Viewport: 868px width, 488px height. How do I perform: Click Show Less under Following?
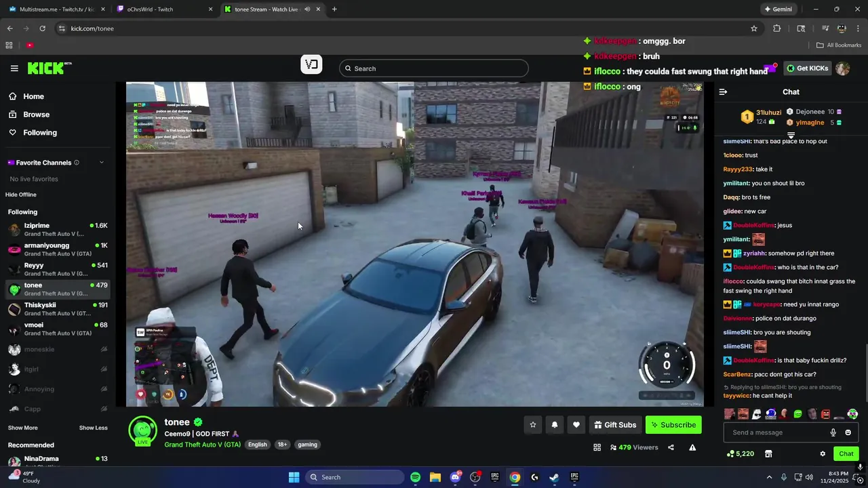[x=93, y=428]
